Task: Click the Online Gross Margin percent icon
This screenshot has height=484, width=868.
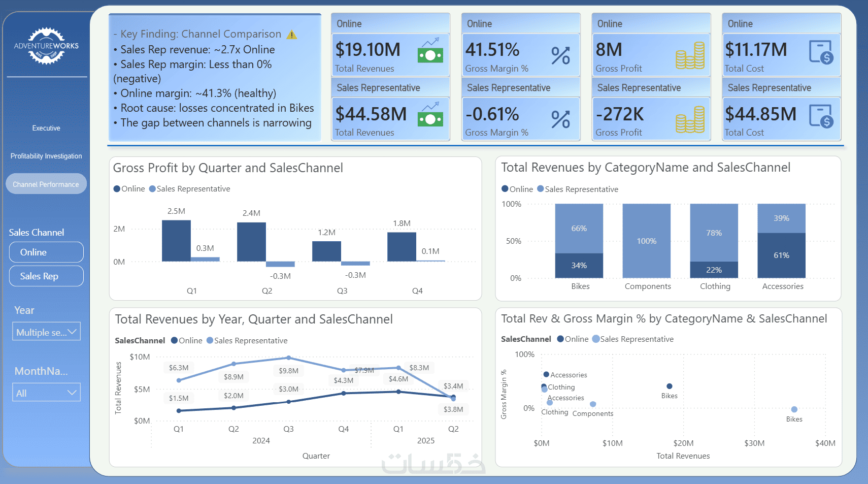Action: click(561, 55)
